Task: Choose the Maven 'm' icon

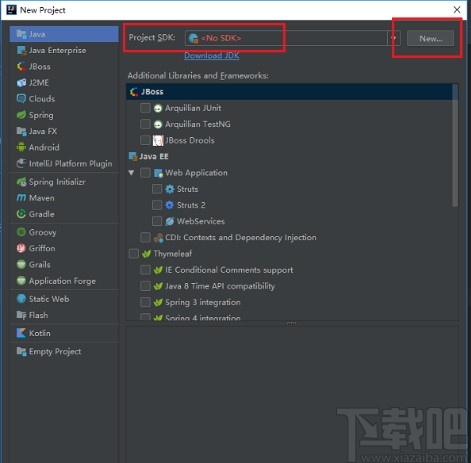Action: pyautogui.click(x=21, y=198)
